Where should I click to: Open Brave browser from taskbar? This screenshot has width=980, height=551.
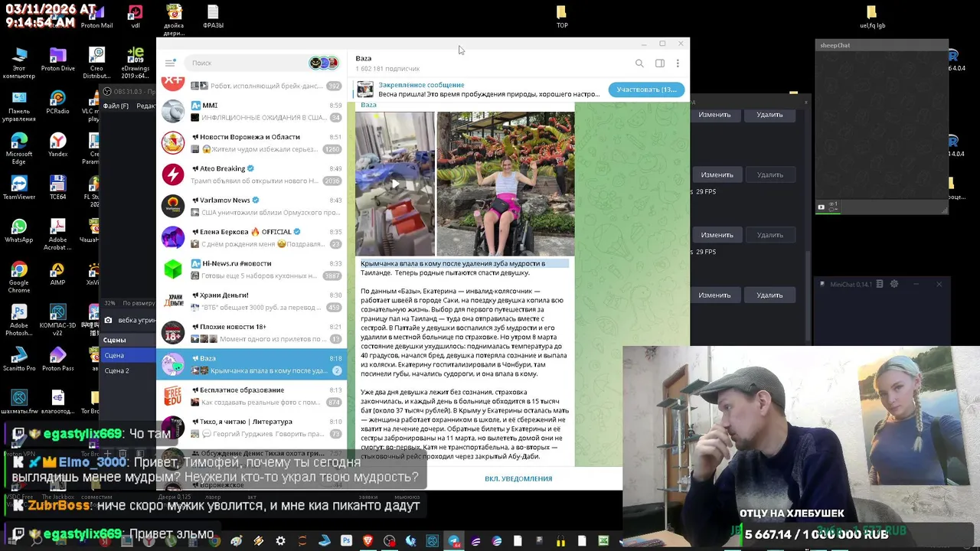click(x=367, y=541)
